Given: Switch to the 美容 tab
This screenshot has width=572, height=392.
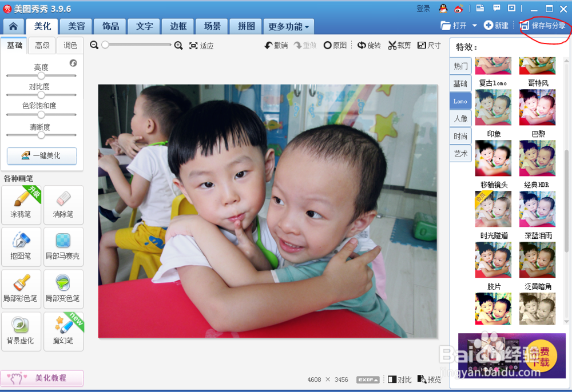Looking at the screenshot, I should (x=76, y=27).
